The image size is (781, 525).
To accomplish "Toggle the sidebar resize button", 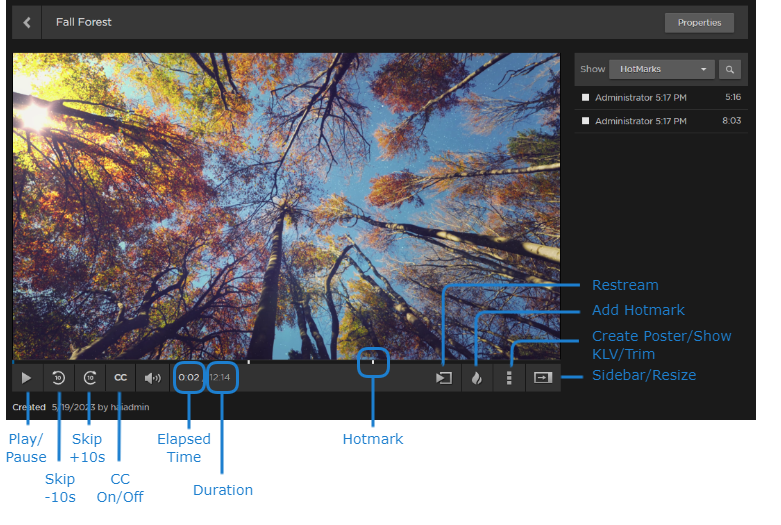I will click(542, 378).
